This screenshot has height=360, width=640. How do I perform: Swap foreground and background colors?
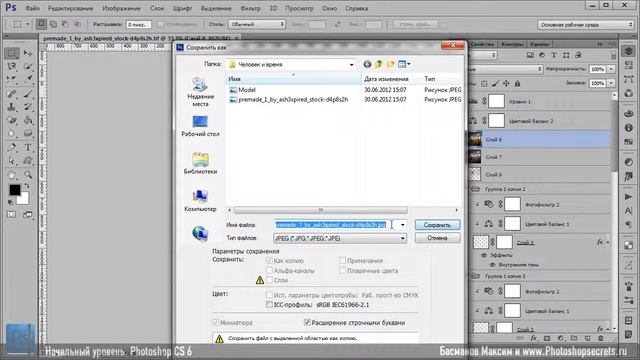[27, 186]
